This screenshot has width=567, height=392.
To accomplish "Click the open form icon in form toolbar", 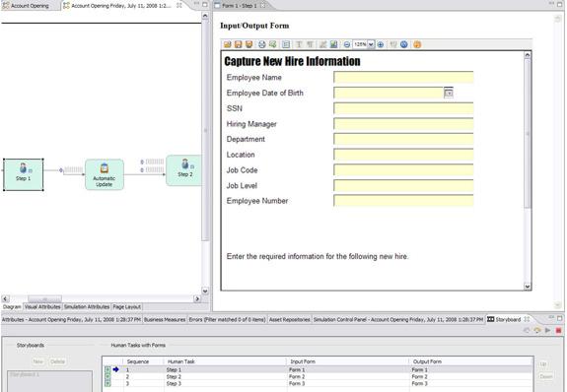I will click(228, 44).
